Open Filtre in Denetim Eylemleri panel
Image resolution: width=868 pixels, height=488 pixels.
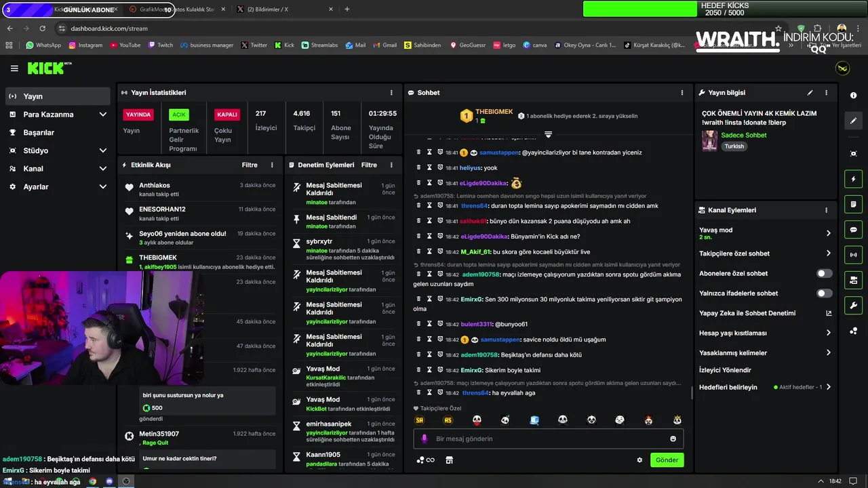pyautogui.click(x=369, y=165)
